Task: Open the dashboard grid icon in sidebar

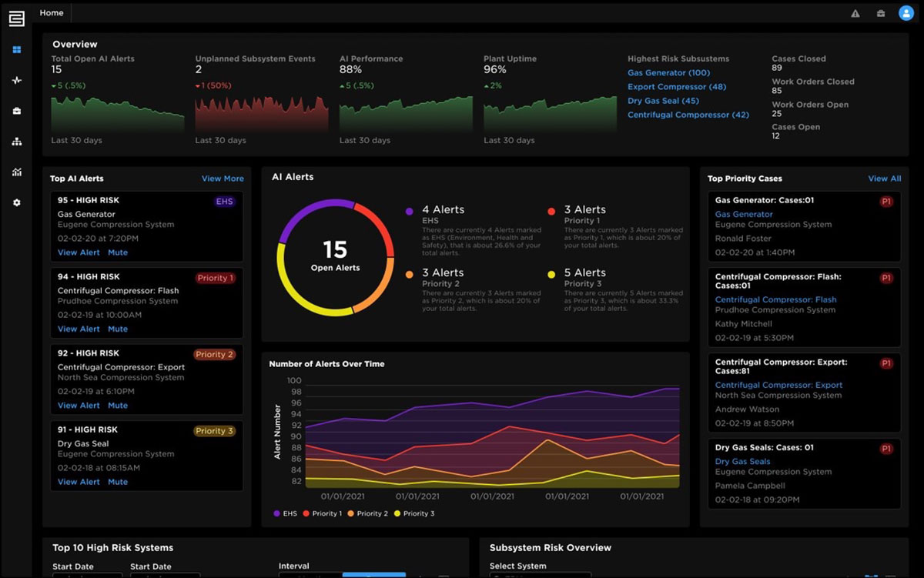Action: [x=17, y=50]
